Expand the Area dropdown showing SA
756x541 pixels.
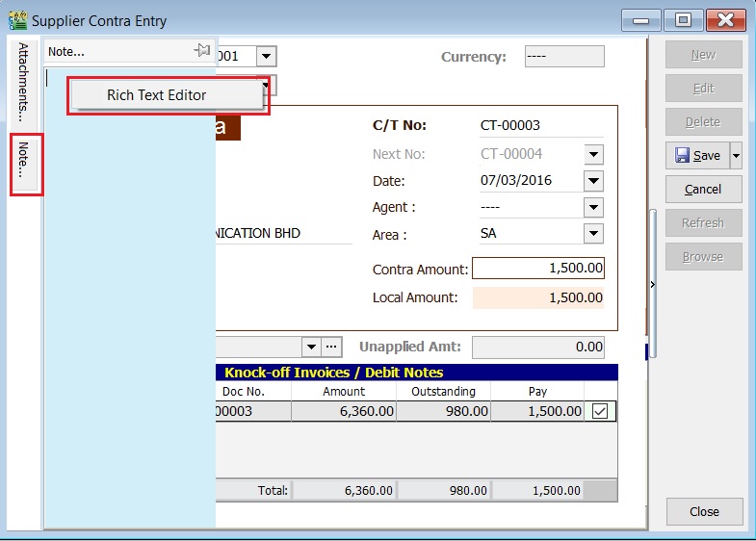[x=593, y=234]
